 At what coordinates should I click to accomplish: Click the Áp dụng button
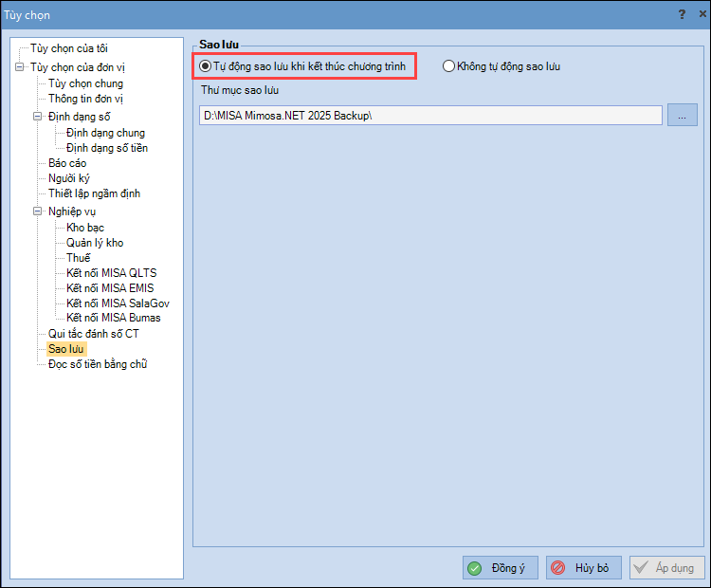point(667,567)
